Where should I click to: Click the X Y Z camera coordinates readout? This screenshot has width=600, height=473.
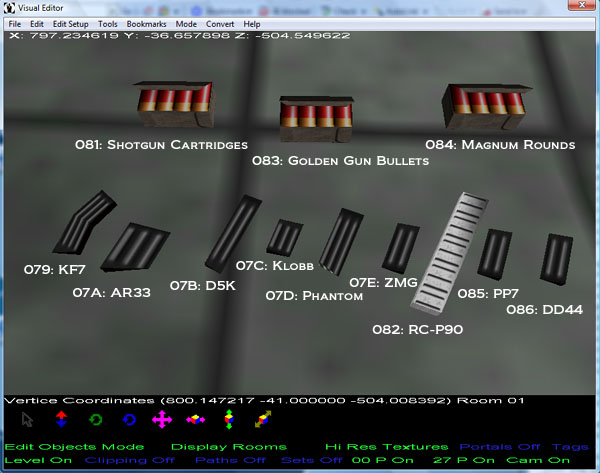click(x=180, y=36)
